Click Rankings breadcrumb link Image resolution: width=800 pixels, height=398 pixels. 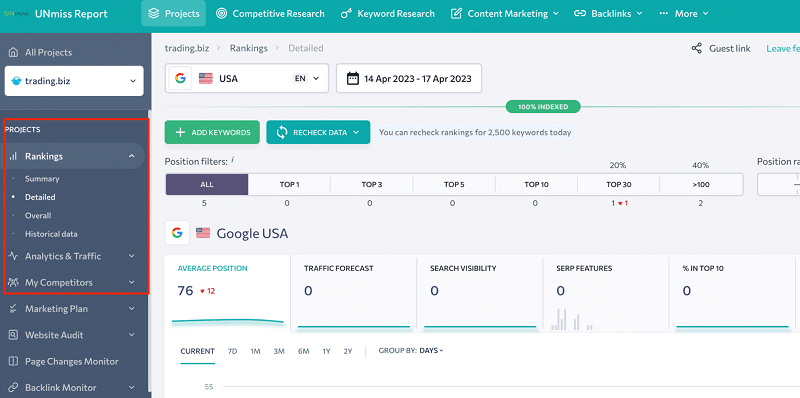click(x=248, y=48)
